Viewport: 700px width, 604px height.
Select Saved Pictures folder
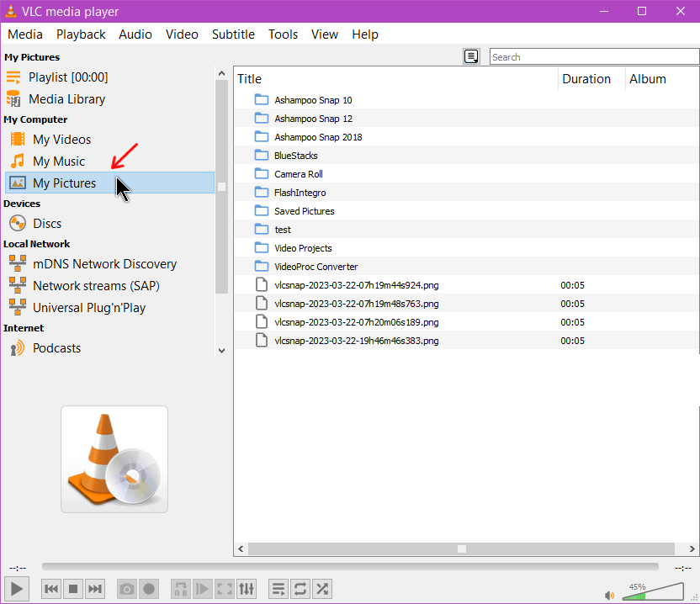(466, 211)
